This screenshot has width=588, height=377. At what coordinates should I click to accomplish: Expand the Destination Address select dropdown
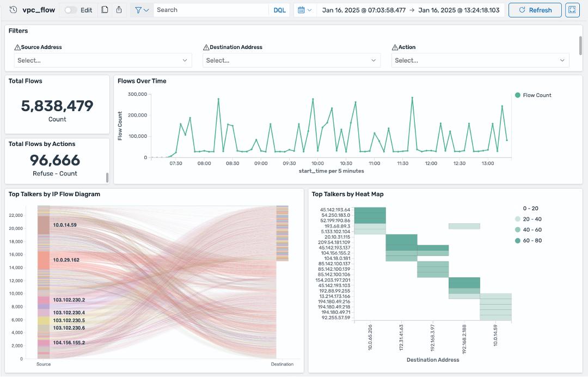(292, 60)
